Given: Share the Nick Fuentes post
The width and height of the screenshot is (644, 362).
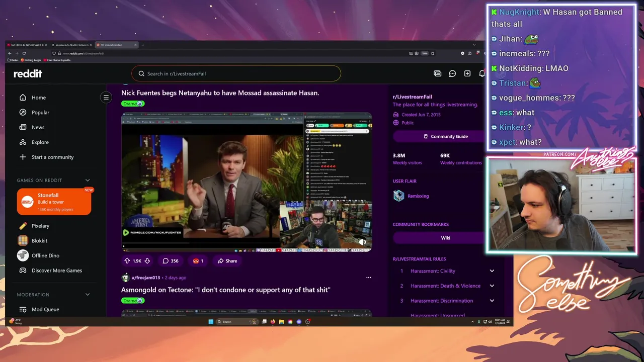Looking at the screenshot, I should [x=227, y=261].
